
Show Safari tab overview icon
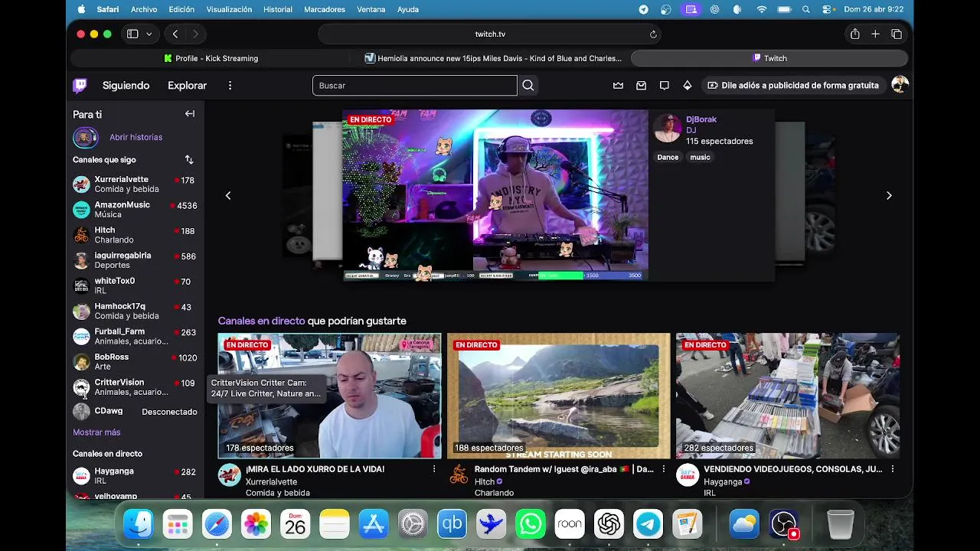[x=897, y=34]
